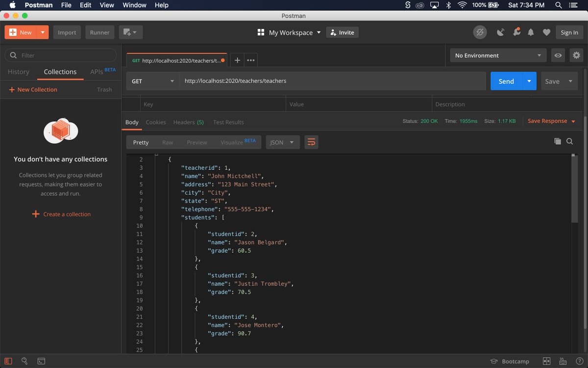Click the sidebar Filter search field
This screenshot has width=588, height=368.
61,55
